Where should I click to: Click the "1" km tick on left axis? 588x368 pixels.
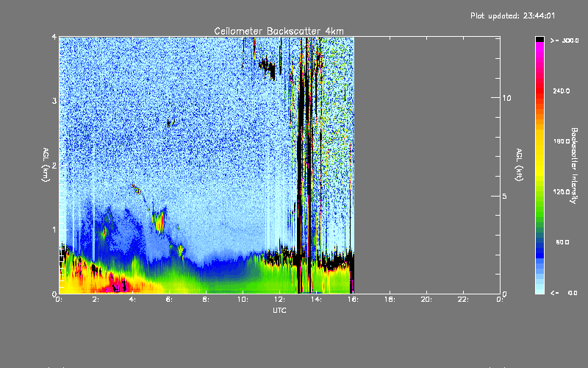(54, 230)
